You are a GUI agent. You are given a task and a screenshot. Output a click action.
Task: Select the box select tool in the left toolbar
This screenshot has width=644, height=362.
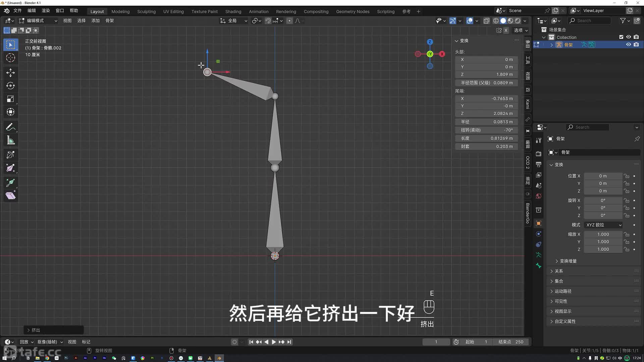pyautogui.click(x=10, y=45)
